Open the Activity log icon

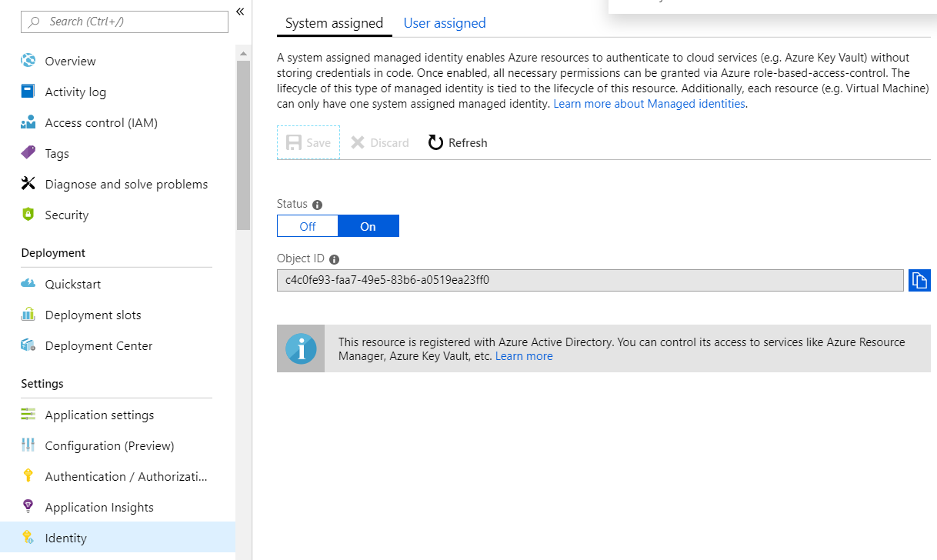tap(28, 92)
